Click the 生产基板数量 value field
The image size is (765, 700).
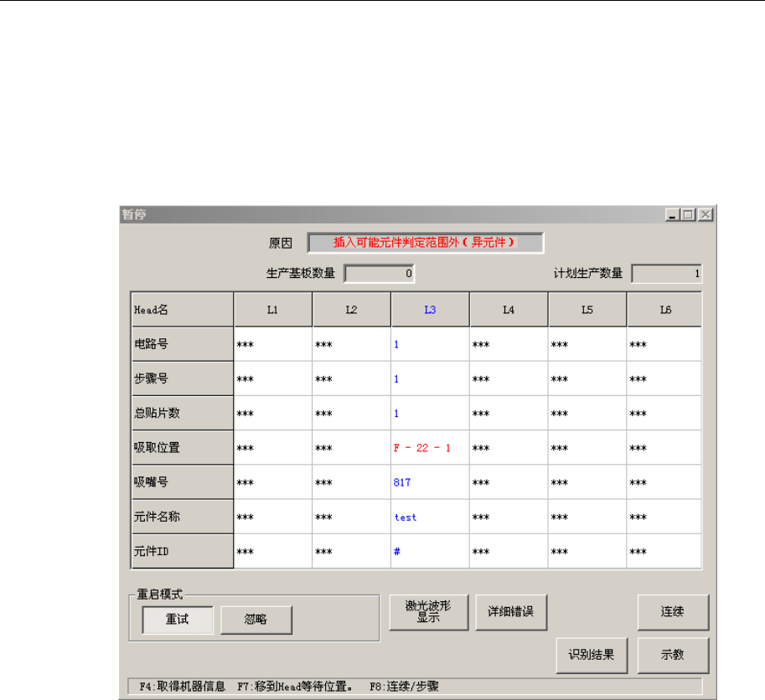click(x=379, y=274)
